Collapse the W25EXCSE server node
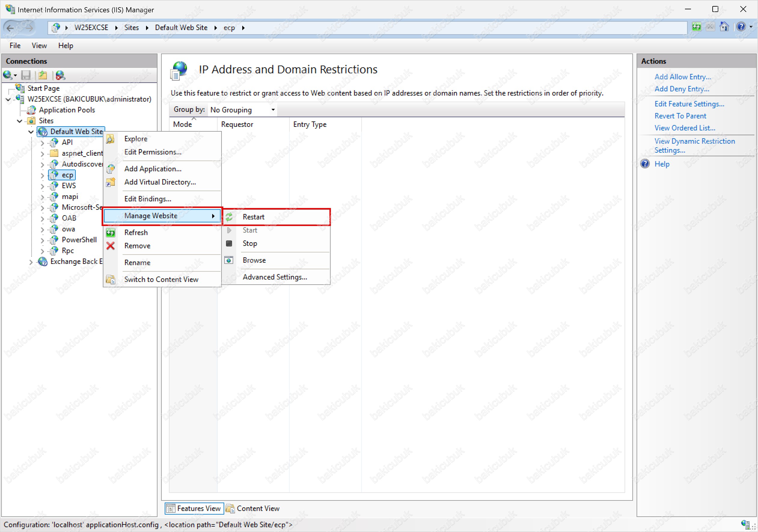This screenshot has height=532, width=758. pos(8,99)
